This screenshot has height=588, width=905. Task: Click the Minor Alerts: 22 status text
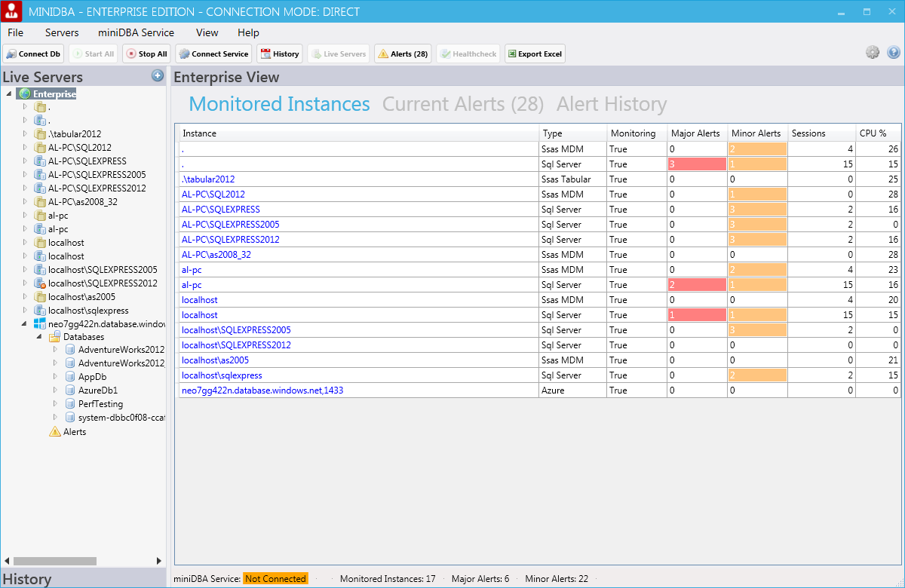click(x=557, y=579)
